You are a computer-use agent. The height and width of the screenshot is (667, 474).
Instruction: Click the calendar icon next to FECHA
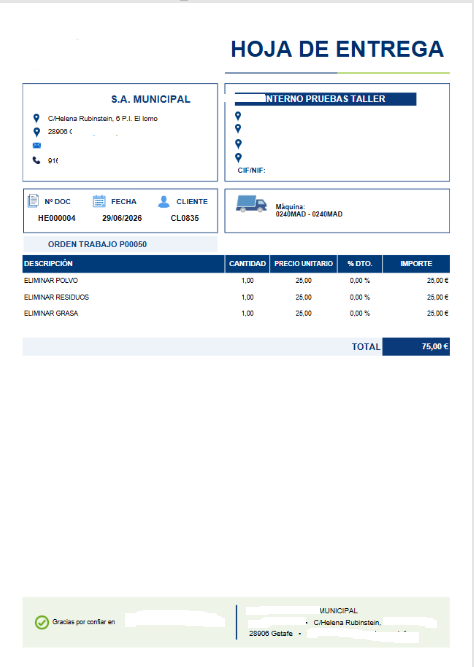pyautogui.click(x=99, y=201)
